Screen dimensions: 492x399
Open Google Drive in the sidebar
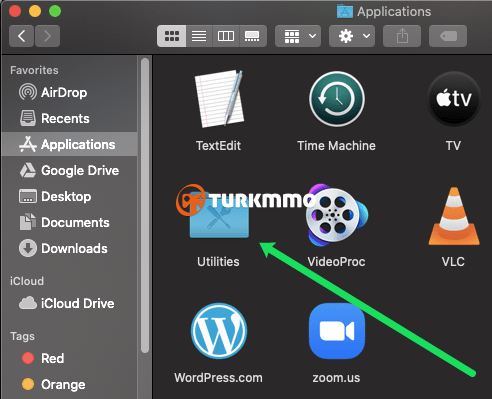(x=69, y=170)
